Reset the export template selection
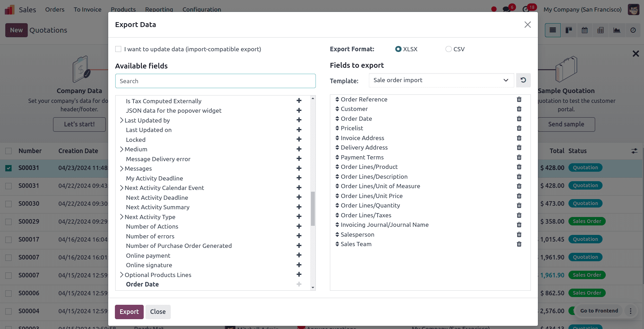This screenshot has width=644, height=329. [x=523, y=80]
